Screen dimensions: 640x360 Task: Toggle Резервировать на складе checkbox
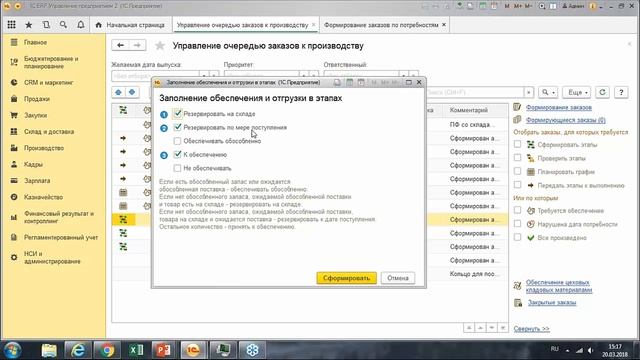click(177, 113)
